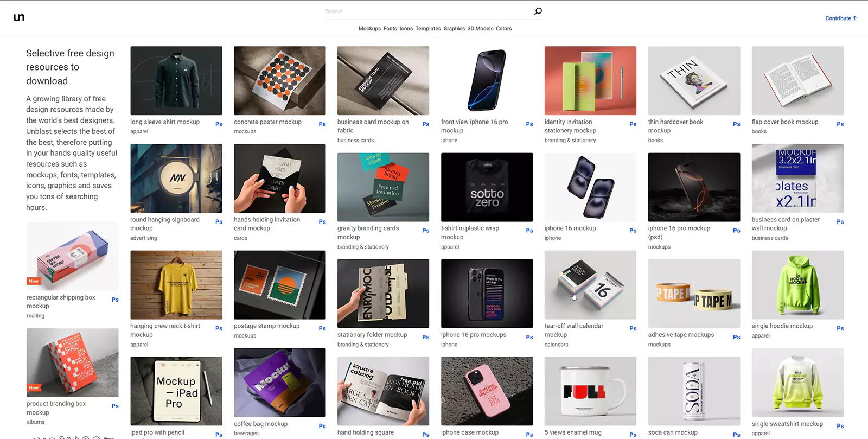868x439 pixels.
Task: Click the Unblast logo icon
Action: coord(19,17)
